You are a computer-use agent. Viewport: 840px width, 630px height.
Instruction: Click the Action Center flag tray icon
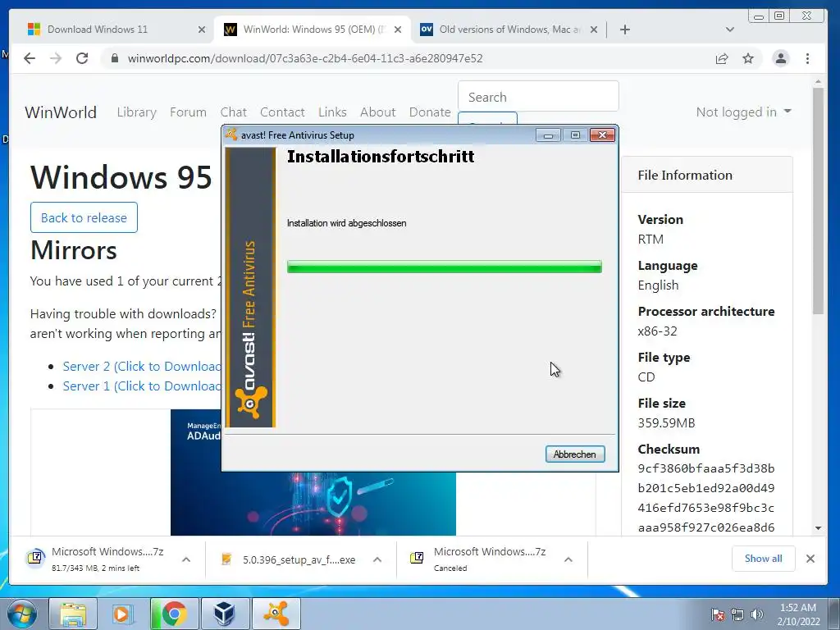[717, 614]
